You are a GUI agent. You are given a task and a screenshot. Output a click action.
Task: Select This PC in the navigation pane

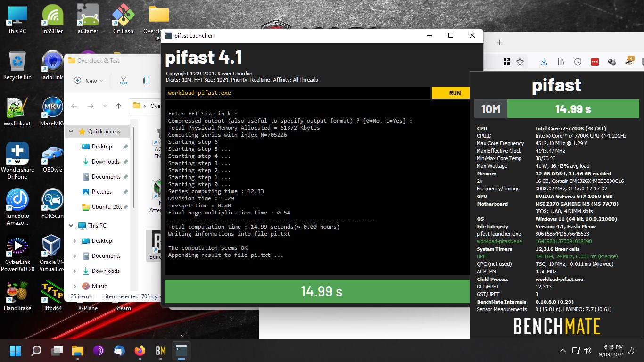[x=97, y=226]
